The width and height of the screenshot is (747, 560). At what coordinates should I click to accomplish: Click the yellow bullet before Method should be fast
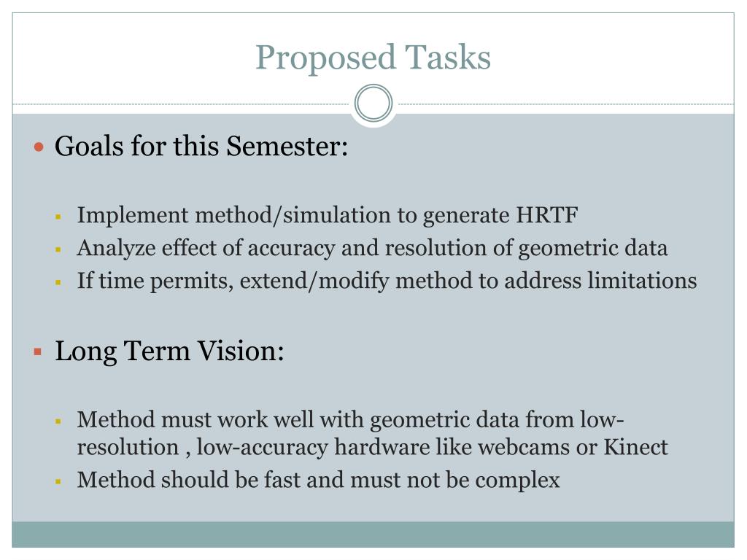click(x=58, y=481)
